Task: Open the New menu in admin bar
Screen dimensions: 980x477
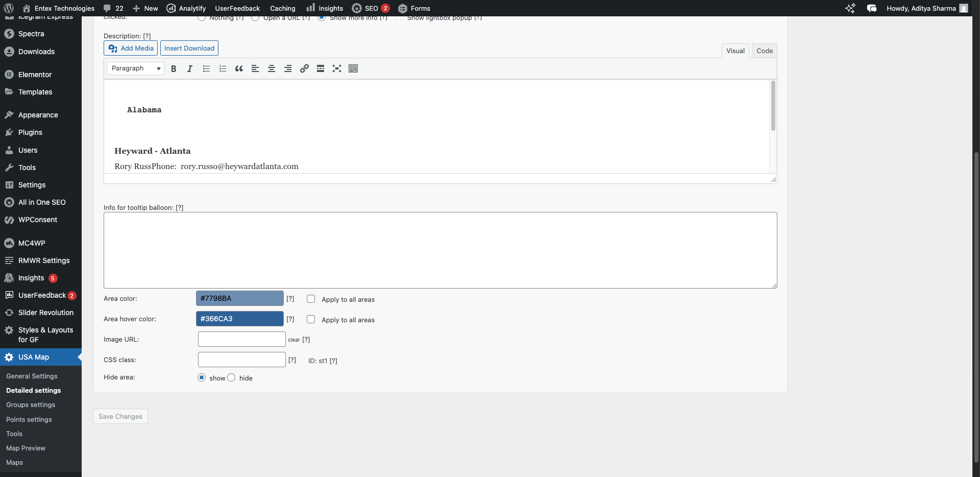Action: click(145, 8)
